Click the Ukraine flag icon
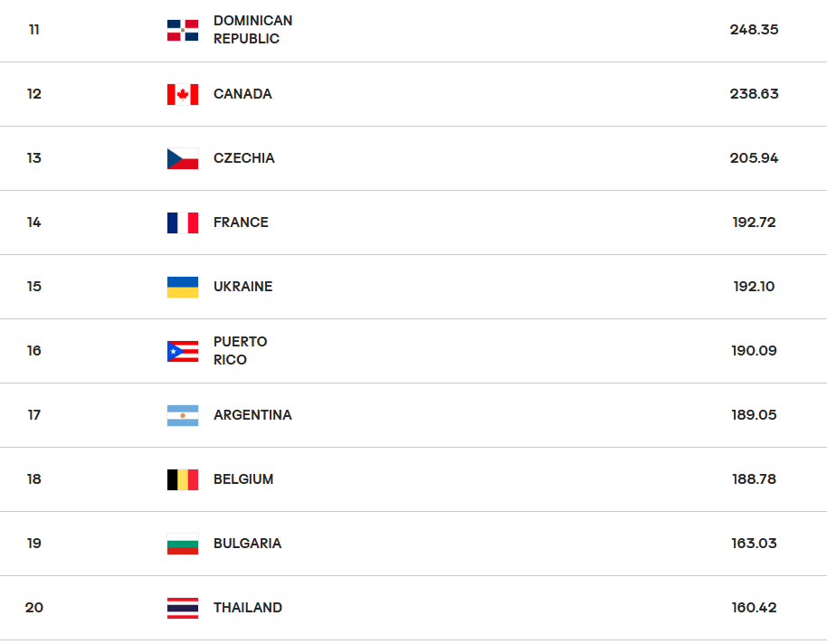 [x=183, y=287]
